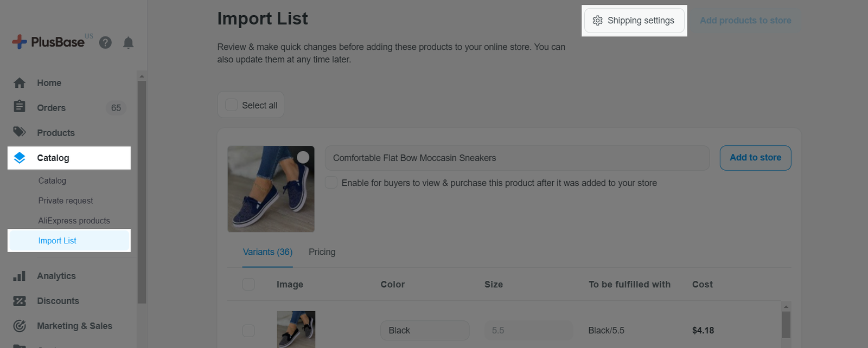Open AliExpress products submenu item

(x=74, y=221)
